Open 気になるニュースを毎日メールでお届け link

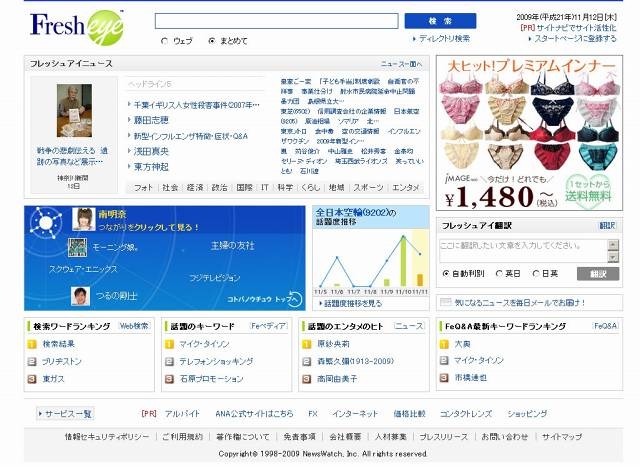tap(520, 302)
